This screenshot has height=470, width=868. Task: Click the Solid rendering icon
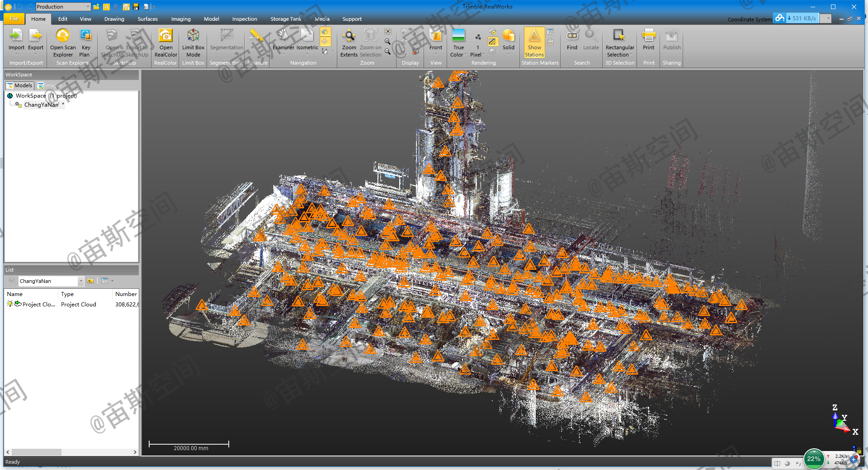[x=509, y=35]
